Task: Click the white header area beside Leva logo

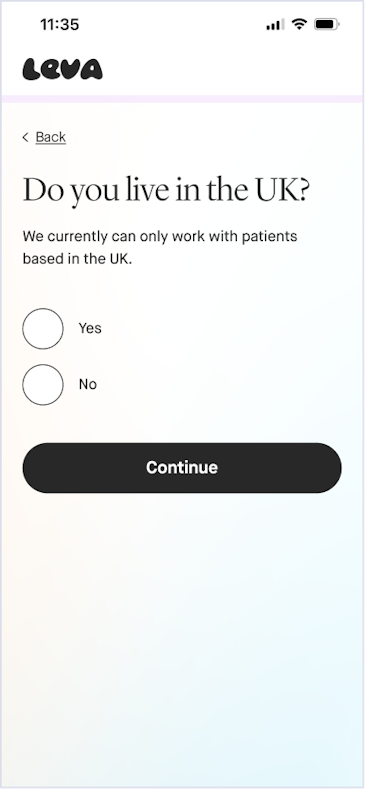Action: coord(232,69)
